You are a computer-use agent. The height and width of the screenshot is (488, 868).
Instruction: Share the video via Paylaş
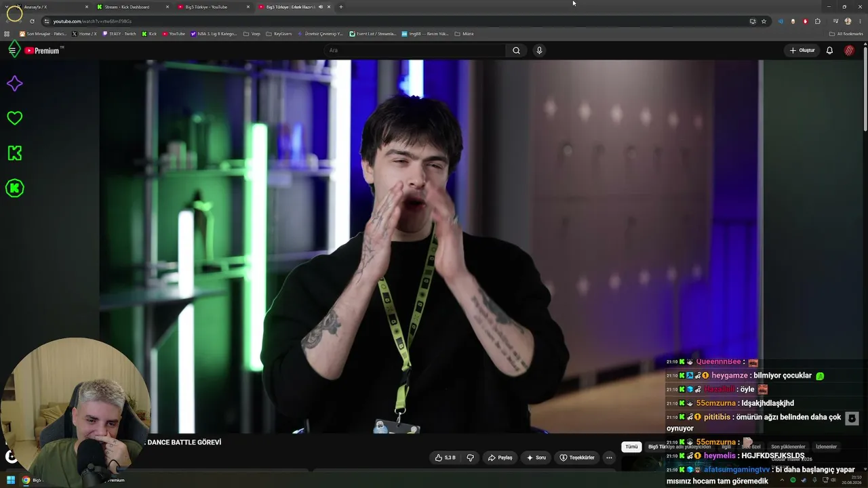[500, 457]
